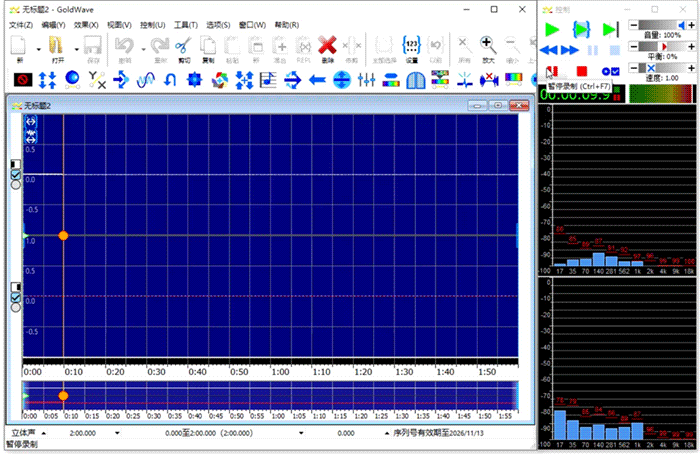Open the 编辑(Y) menu

point(53,25)
